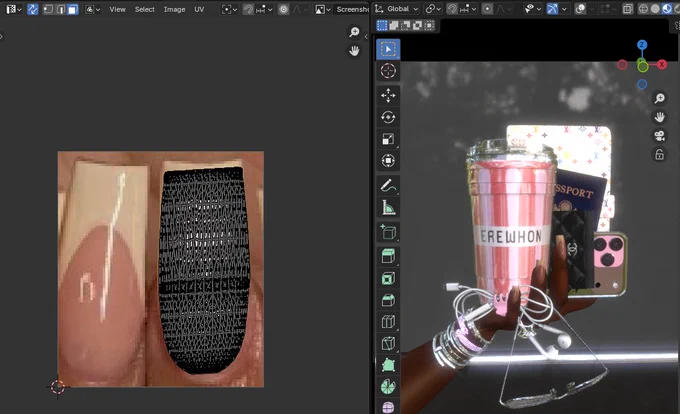Viewport: 680px width, 414px height.
Task: Toggle snapping magnet in 3D viewport
Action: [x=452, y=9]
